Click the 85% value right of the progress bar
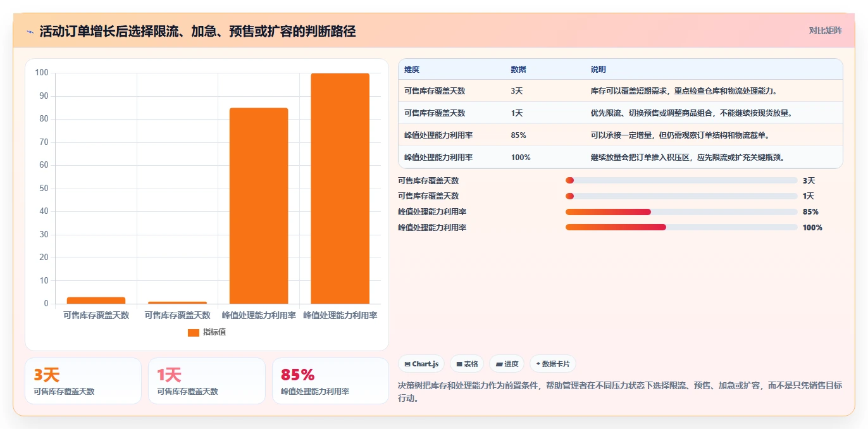Viewport: 868px width, 429px height. click(810, 212)
